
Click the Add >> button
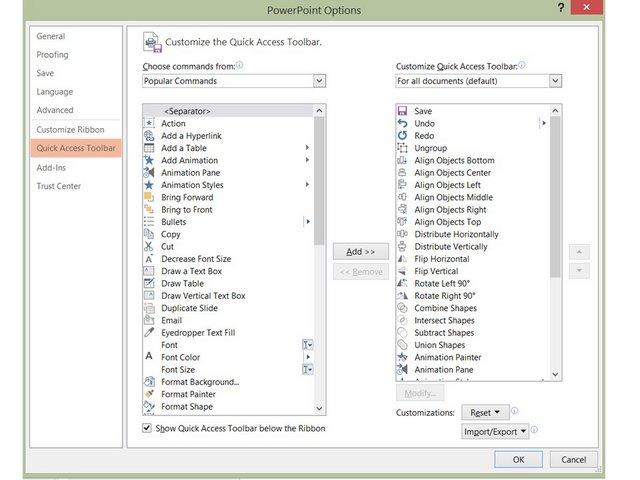360,251
